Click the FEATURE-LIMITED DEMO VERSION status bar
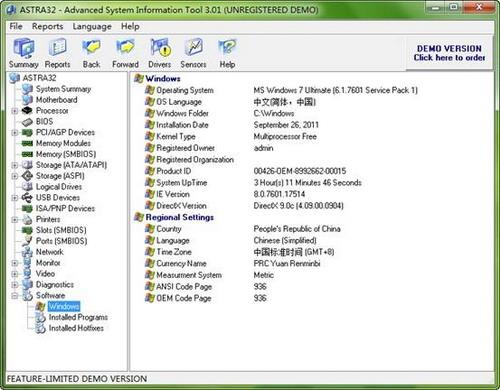The height and width of the screenshot is (390, 500). click(x=77, y=379)
